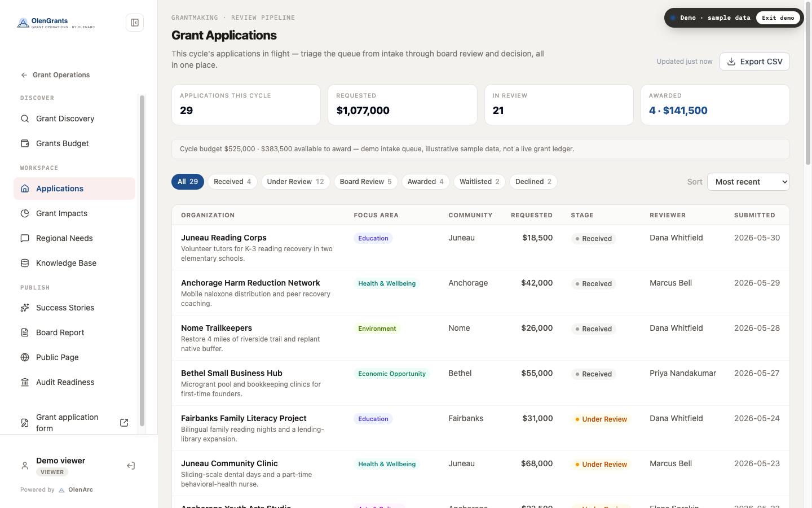The height and width of the screenshot is (508, 812).
Task: Click the Applications This Cycle card
Action: click(246, 105)
